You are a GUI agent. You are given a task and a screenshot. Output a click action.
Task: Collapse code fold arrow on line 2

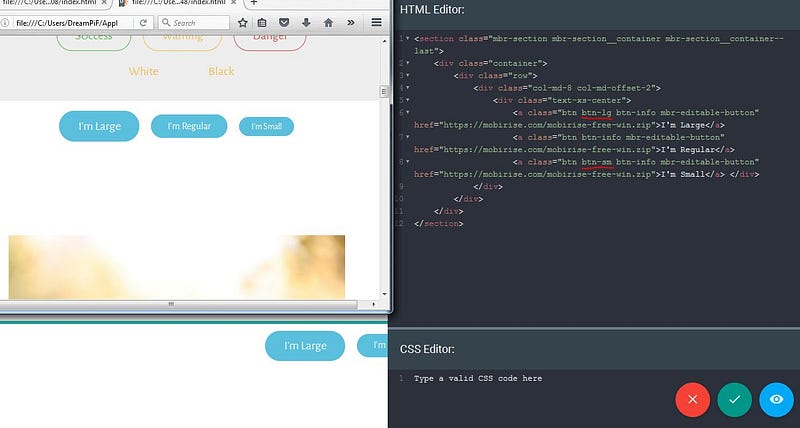pyautogui.click(x=408, y=63)
